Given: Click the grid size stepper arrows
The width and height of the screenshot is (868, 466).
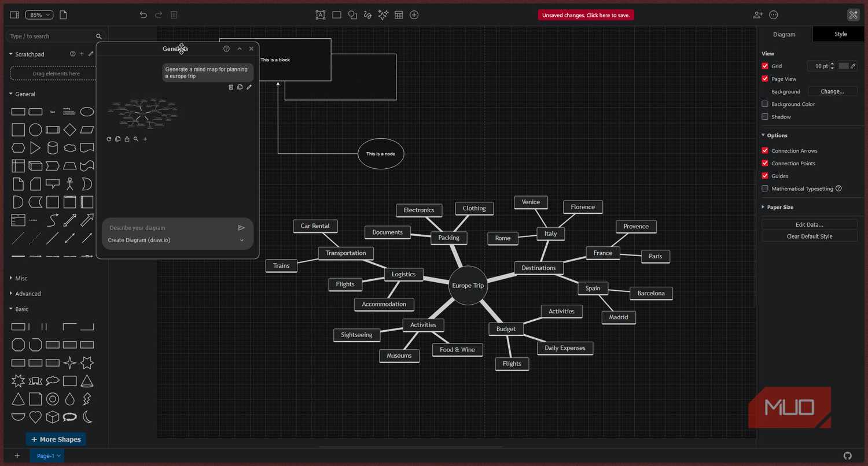Looking at the screenshot, I should click(832, 66).
